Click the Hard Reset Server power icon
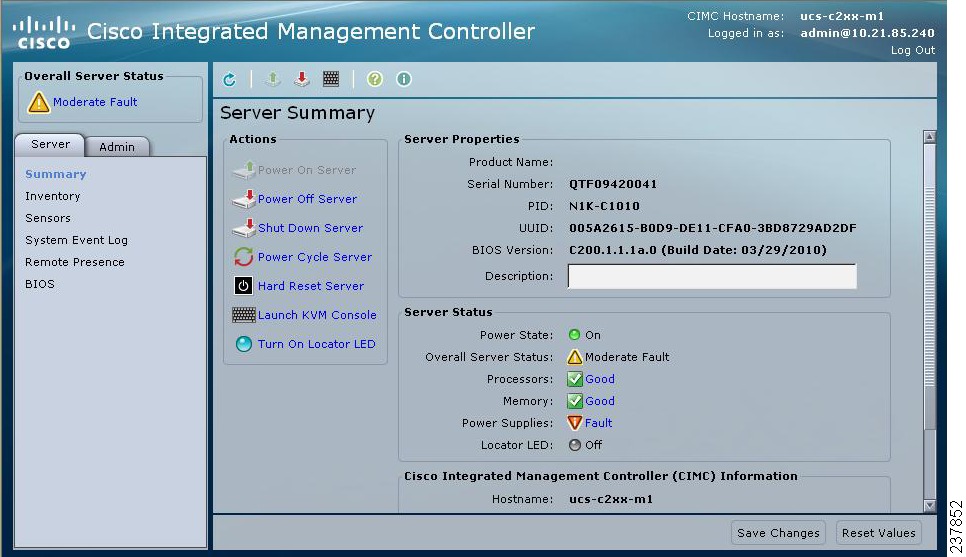The width and height of the screenshot is (966, 557). pyautogui.click(x=243, y=285)
